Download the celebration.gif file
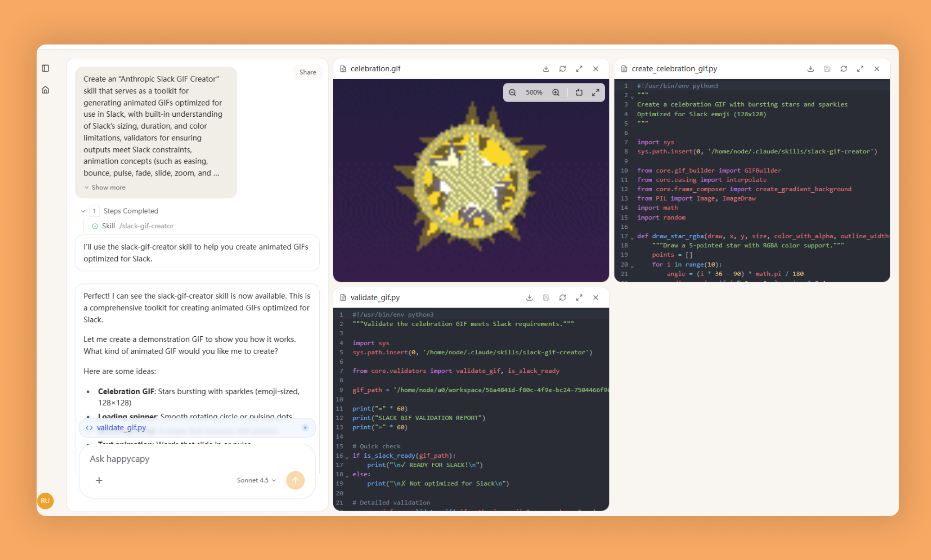 [x=546, y=69]
